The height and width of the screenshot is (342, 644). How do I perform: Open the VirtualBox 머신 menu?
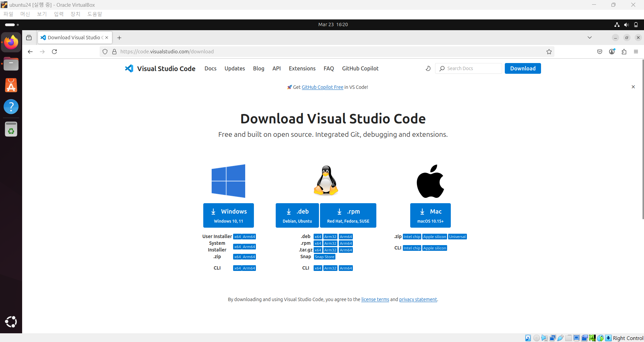(25, 14)
